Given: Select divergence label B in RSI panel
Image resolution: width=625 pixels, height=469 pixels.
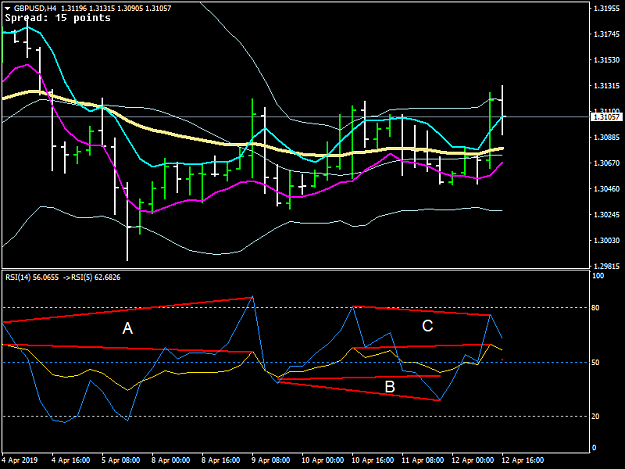Looking at the screenshot, I should (x=389, y=387).
